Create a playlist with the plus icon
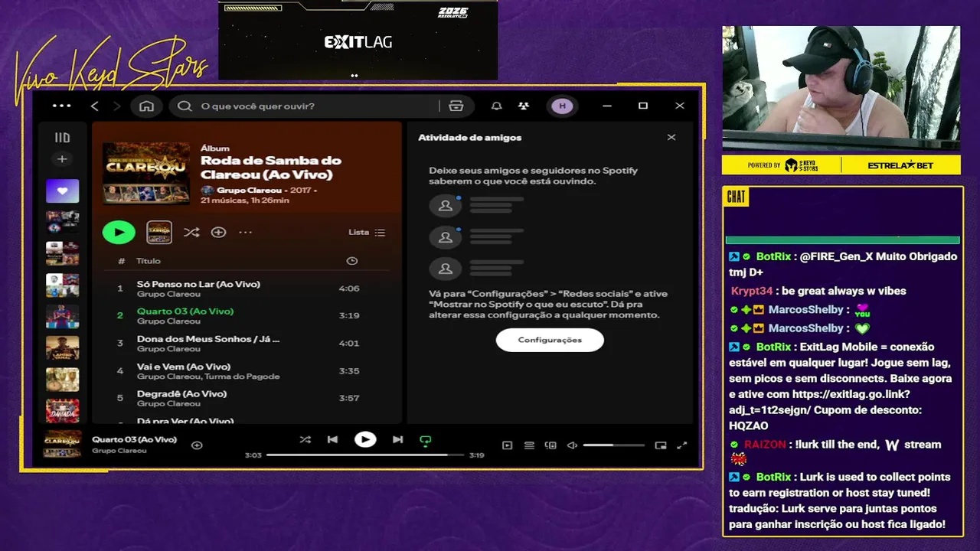 click(x=62, y=159)
